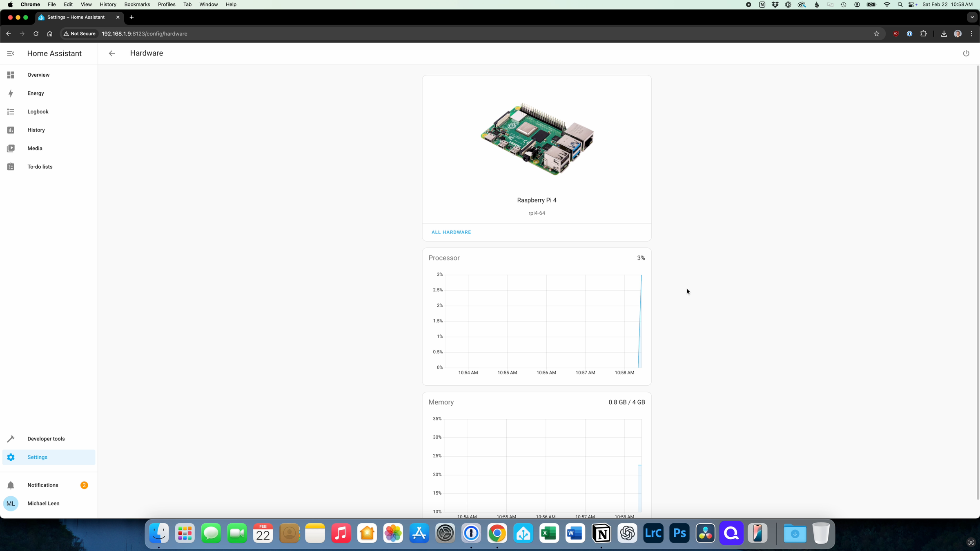The height and width of the screenshot is (551, 980).
Task: Click the power restart icon
Action: pos(966,53)
